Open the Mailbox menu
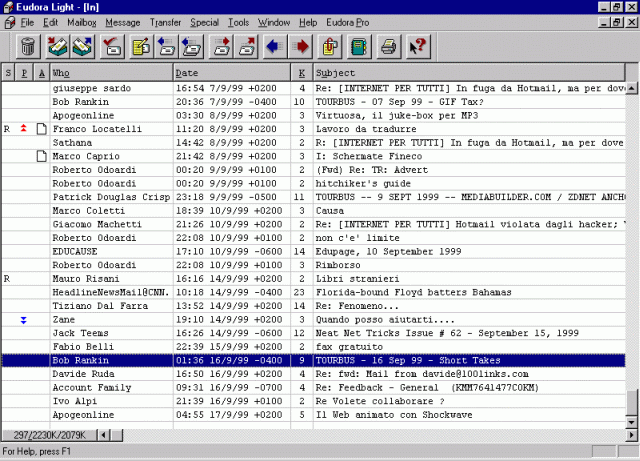Image resolution: width=640 pixels, height=461 pixels. pos(82,22)
